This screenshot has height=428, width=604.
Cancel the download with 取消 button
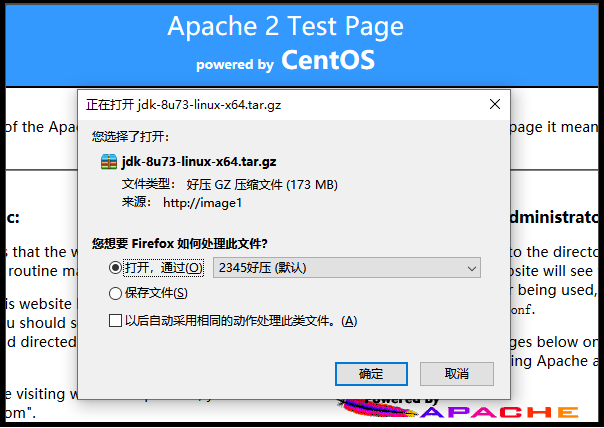(456, 374)
